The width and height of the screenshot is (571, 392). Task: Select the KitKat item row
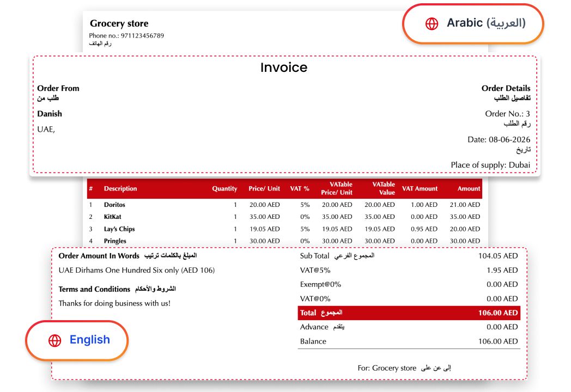pos(284,217)
